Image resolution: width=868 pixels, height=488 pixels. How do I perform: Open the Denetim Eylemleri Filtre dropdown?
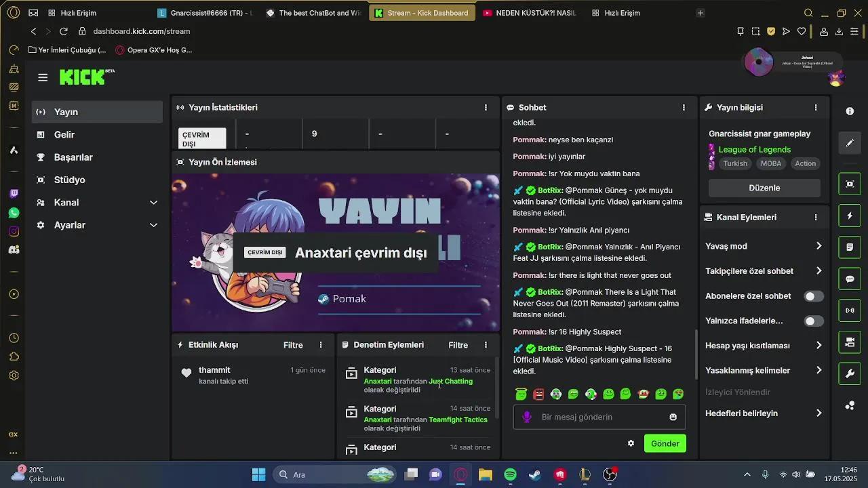point(458,345)
